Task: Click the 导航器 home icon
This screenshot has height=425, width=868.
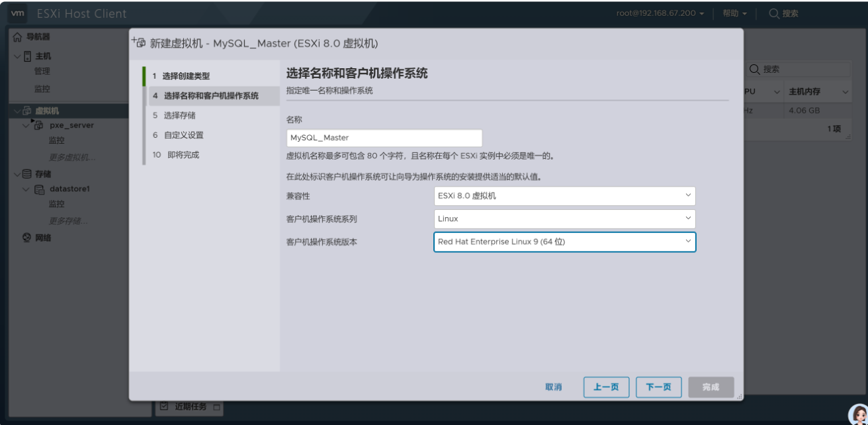Action: tap(17, 37)
